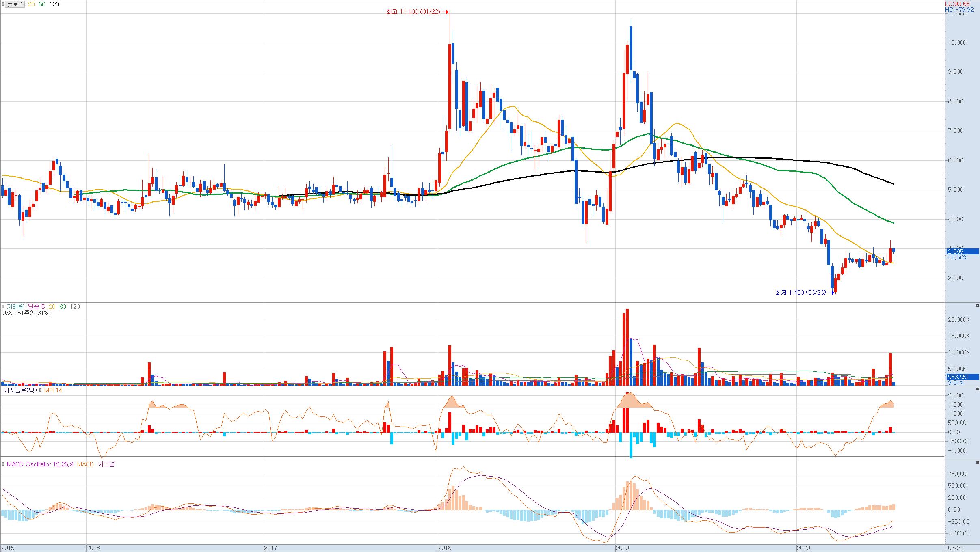Toggle the marker box beside 뉴로스
980x552 pixels.
[x=3, y=4]
